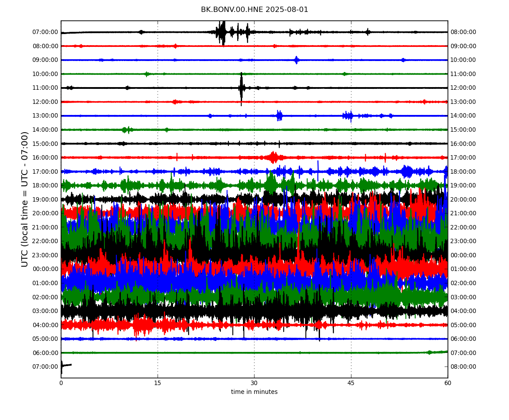Image resolution: width=509 pixels, height=420 pixels.
Task: Pick right-axis local time label 22:00:00
Action: coord(463,227)
